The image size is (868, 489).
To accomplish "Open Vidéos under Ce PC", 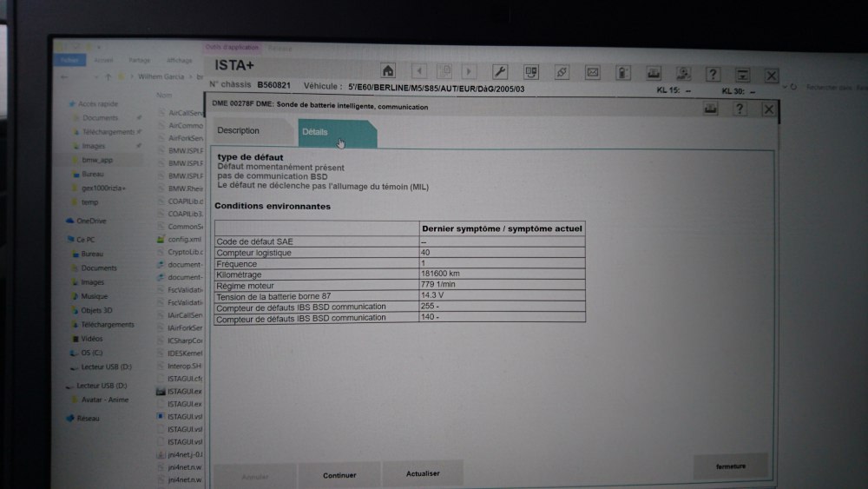I will 91,339.
